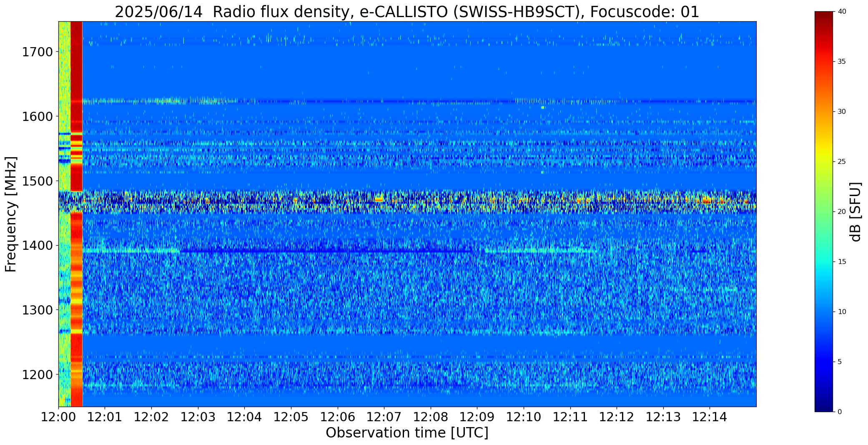
Task: Click the 12:08 time tick label
Action: (x=431, y=417)
